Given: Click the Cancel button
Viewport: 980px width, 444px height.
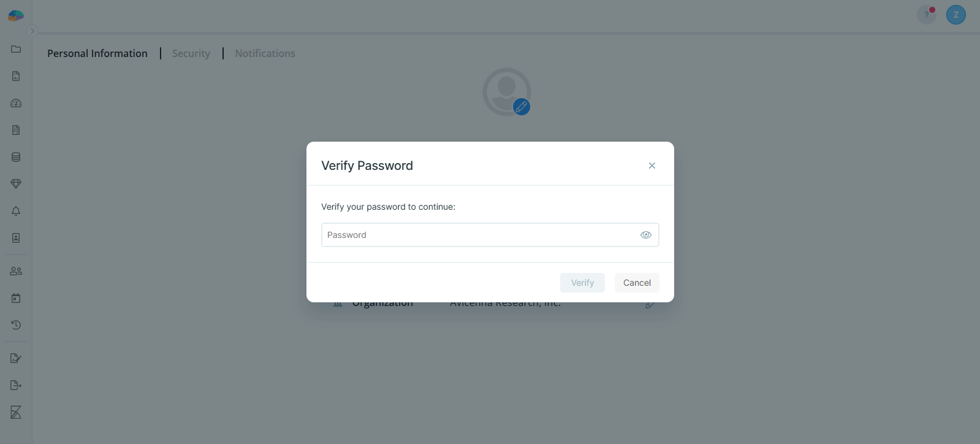Looking at the screenshot, I should [637, 283].
